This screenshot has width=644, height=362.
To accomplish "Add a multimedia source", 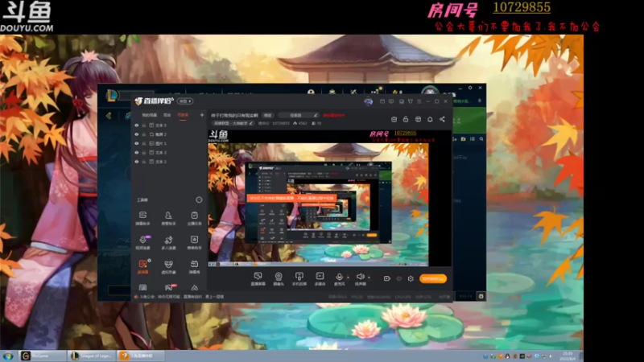I will (320, 278).
